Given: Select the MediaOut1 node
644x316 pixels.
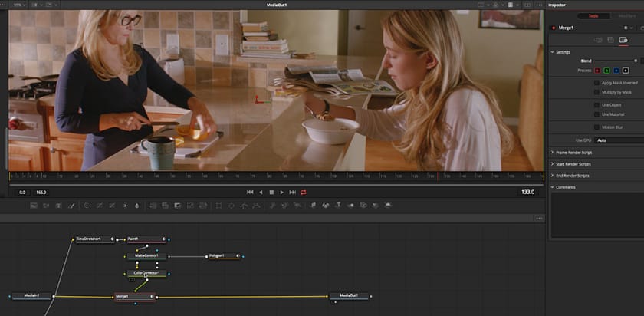Looking at the screenshot, I should pyautogui.click(x=349, y=295).
